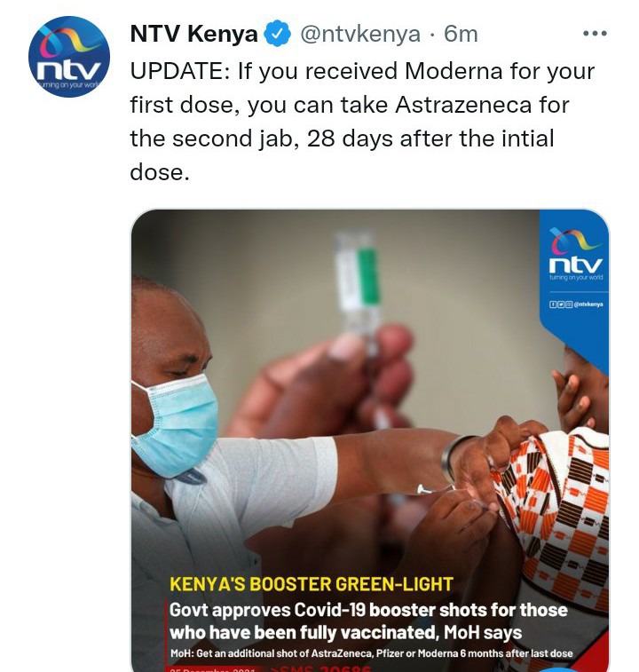Select the @ntvkenya text inside image banner
Viewport: 639px width, 672px height.
[588, 304]
